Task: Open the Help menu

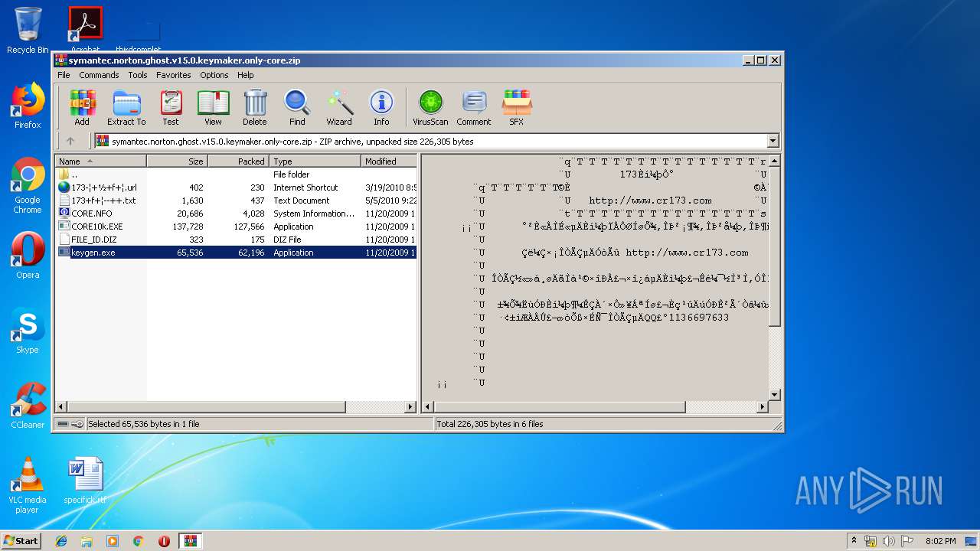Action: coord(245,75)
